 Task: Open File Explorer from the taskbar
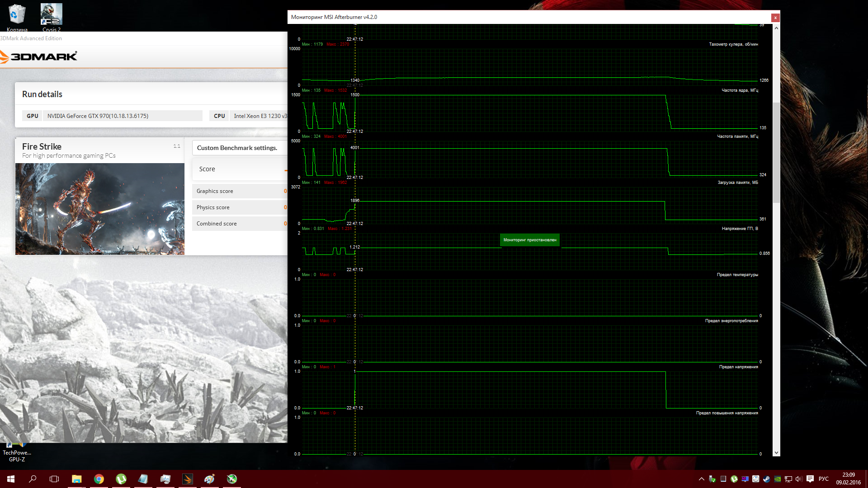pyautogui.click(x=77, y=479)
